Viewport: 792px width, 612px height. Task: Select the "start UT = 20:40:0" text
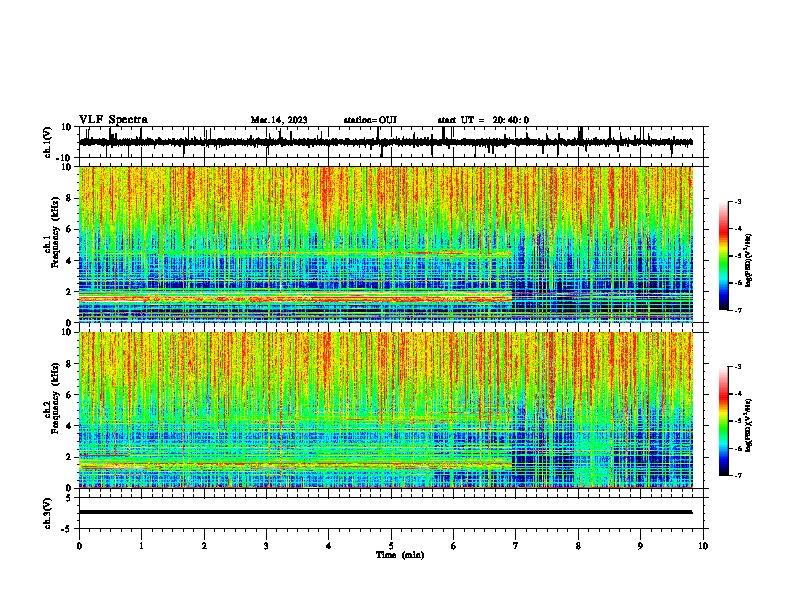pos(483,120)
